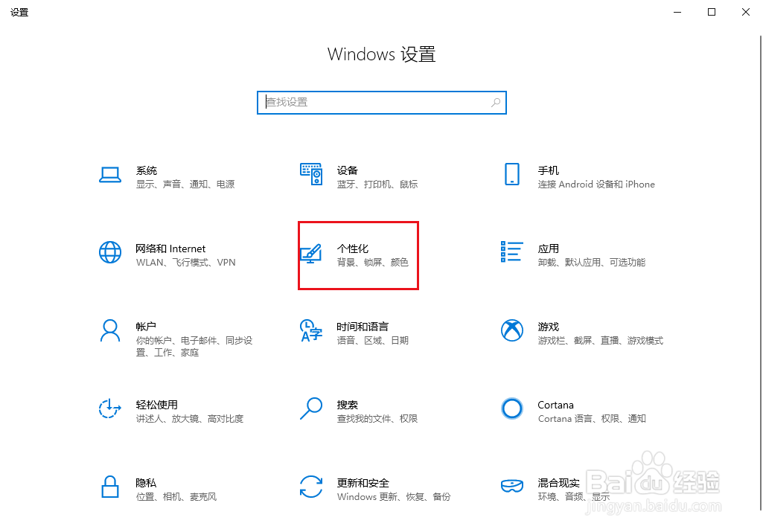
Task: Select the 网络和 Internet heading
Action: click(x=170, y=249)
